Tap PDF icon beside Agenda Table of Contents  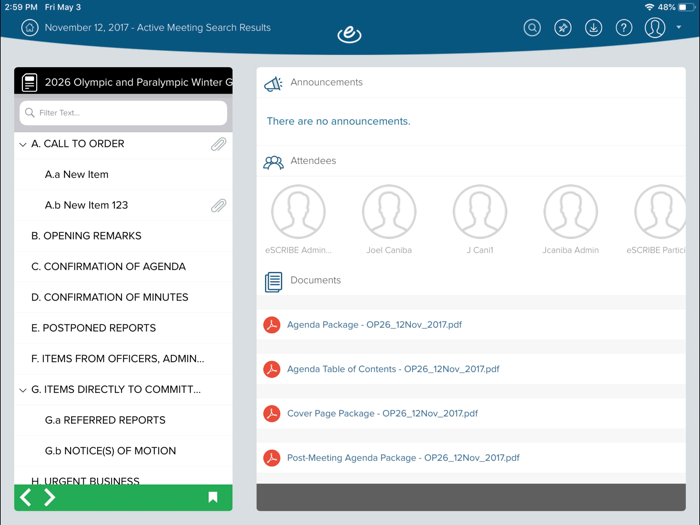[271, 369]
